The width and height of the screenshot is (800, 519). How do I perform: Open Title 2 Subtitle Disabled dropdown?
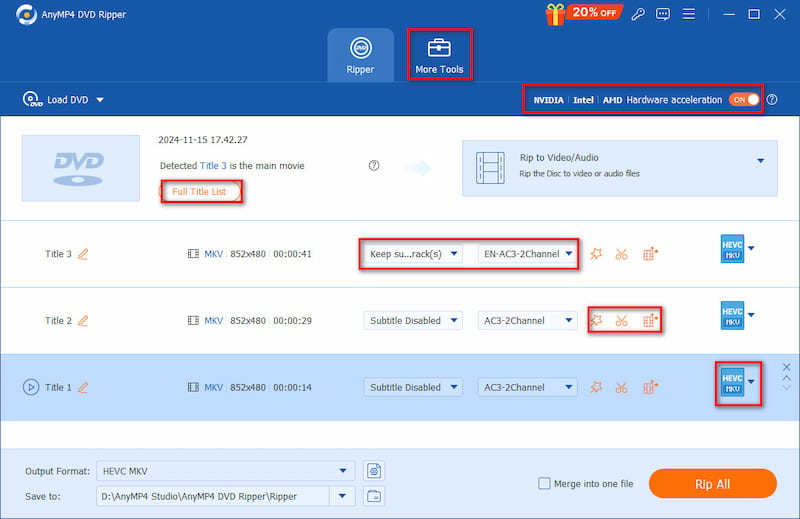click(413, 320)
